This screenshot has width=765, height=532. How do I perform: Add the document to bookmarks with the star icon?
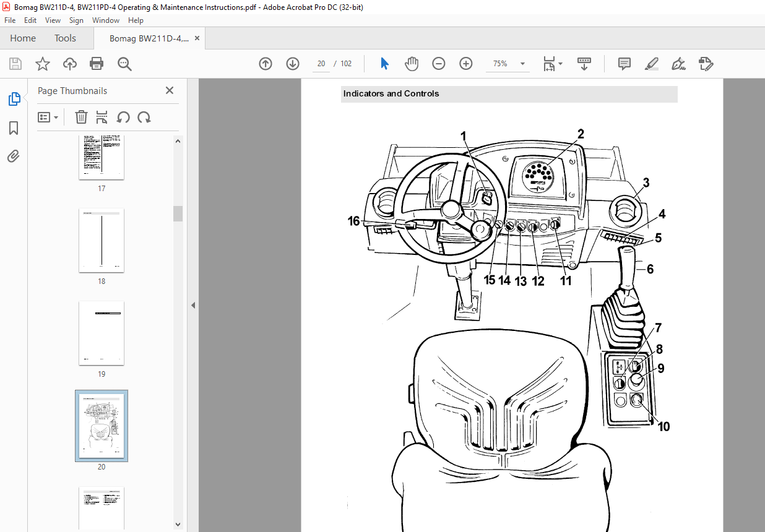coord(42,64)
